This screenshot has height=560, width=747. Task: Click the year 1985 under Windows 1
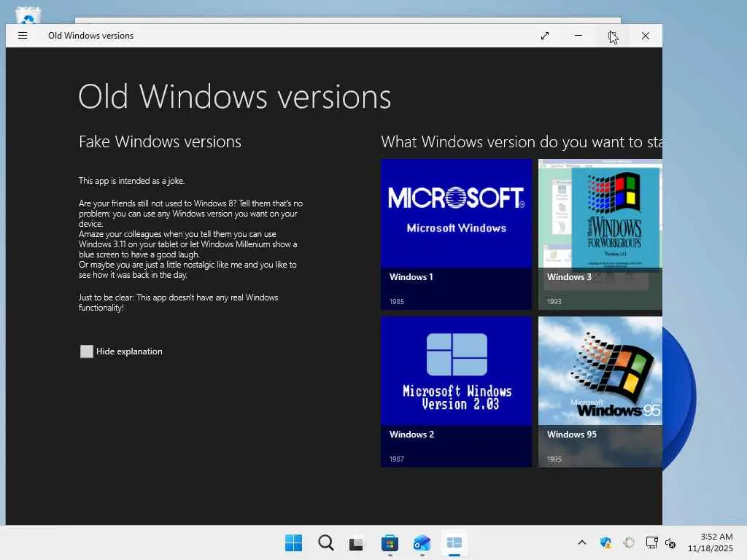(396, 301)
